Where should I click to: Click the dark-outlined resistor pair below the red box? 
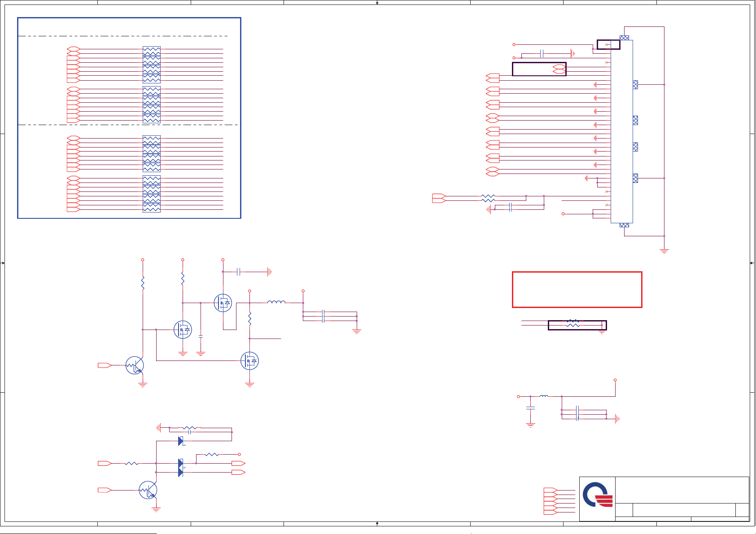pos(577,325)
